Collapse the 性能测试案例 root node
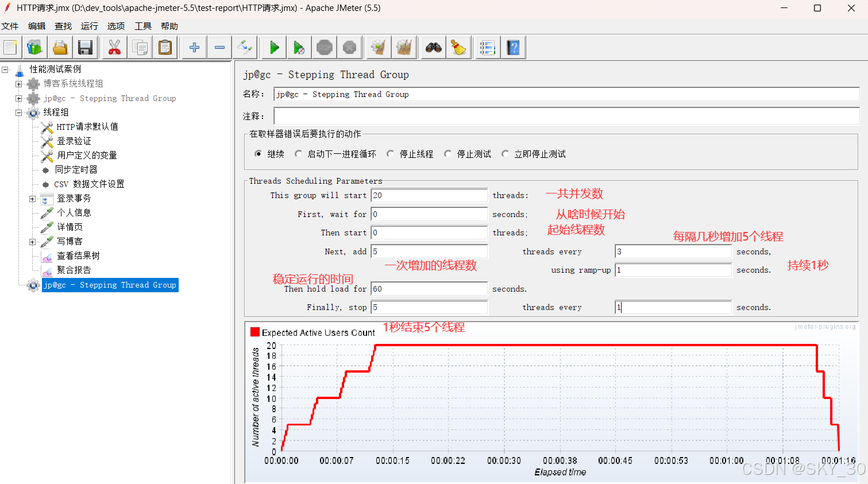The image size is (868, 484). (5, 69)
